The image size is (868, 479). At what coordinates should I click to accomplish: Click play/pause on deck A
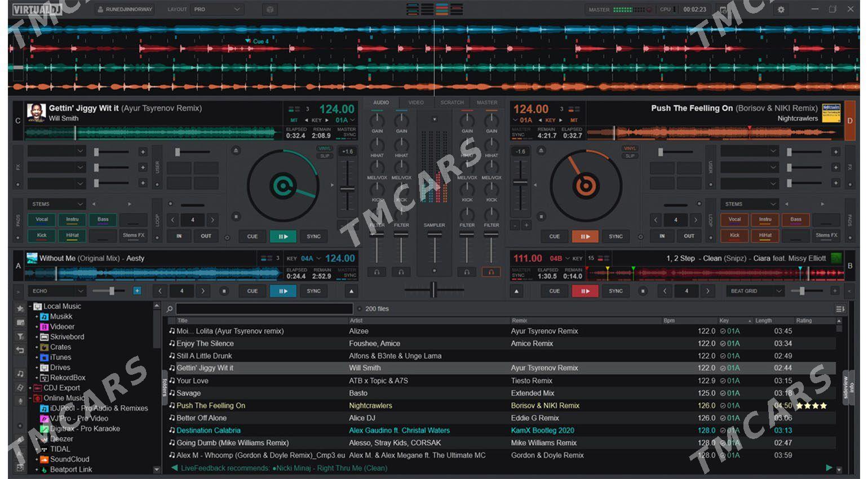click(283, 291)
